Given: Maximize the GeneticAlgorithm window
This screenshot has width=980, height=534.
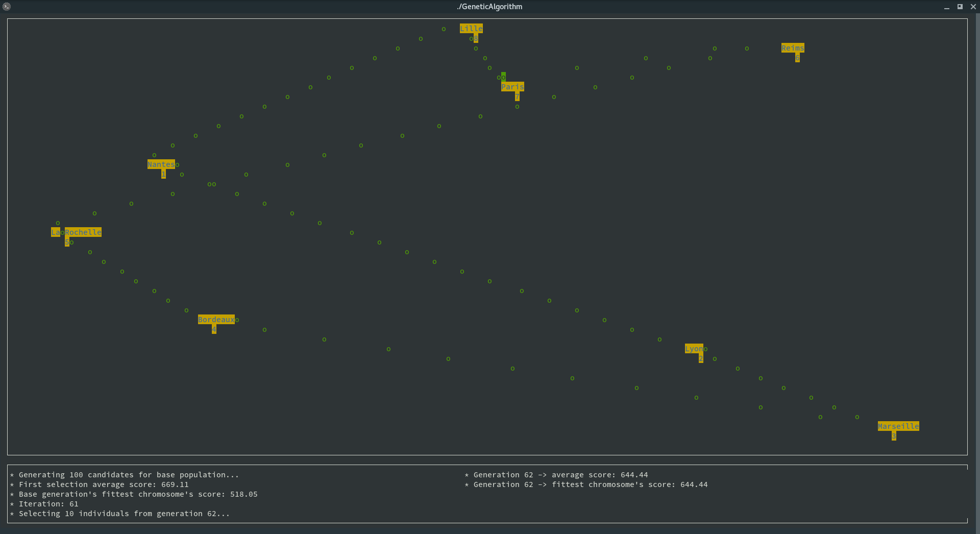Looking at the screenshot, I should click(960, 7).
